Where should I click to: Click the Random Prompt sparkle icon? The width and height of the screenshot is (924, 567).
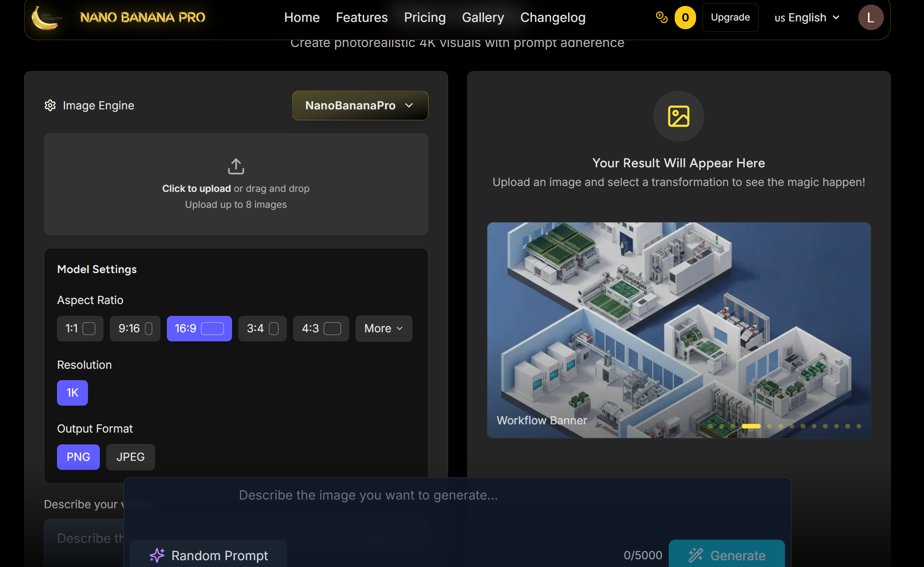[157, 555]
